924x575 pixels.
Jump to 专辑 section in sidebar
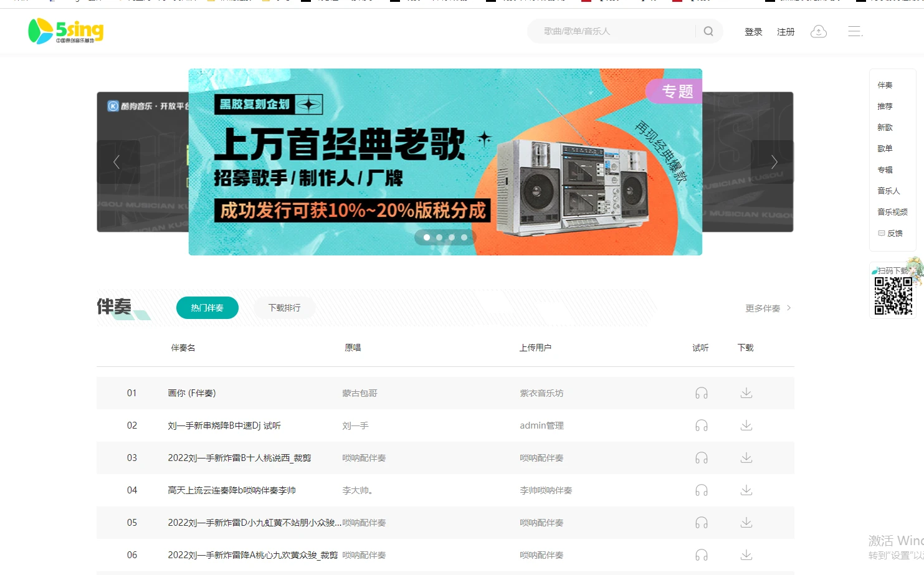point(885,170)
